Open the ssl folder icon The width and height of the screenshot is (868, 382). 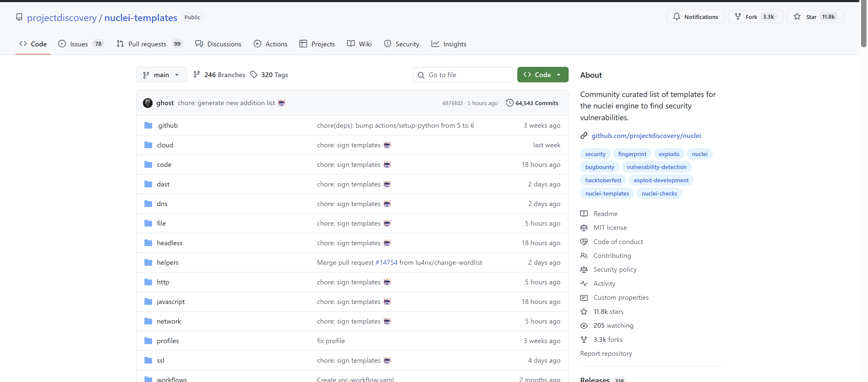[x=148, y=361]
